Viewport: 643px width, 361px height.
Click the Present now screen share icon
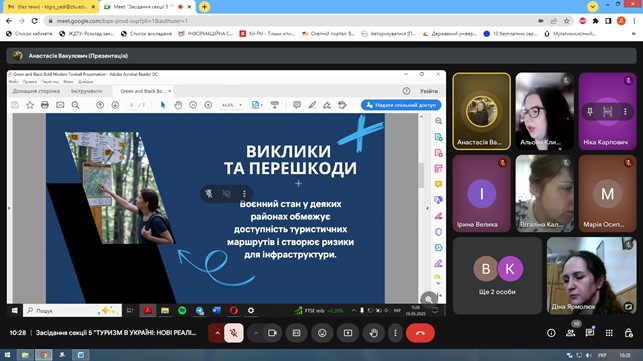pos(348,333)
